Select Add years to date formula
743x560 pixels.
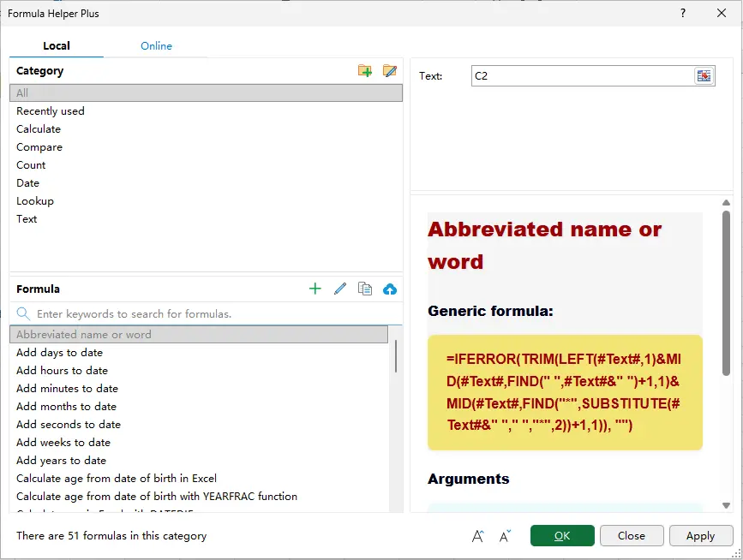coord(199,460)
